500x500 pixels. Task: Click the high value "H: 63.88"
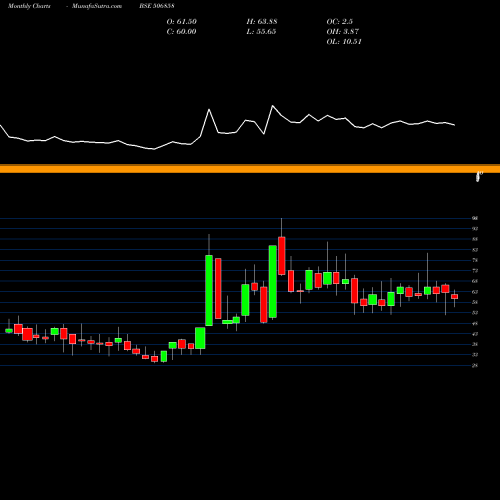[262, 22]
